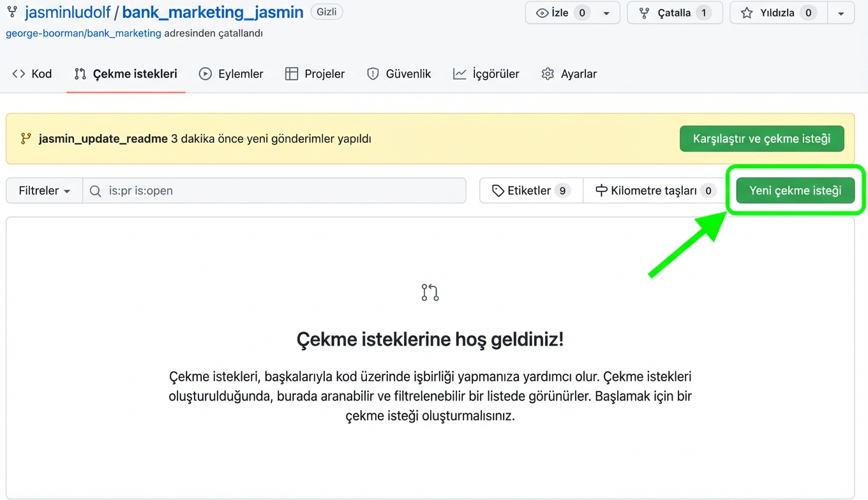Open the Eylemler tab
Viewport: 868px width, 500px height.
click(230, 74)
